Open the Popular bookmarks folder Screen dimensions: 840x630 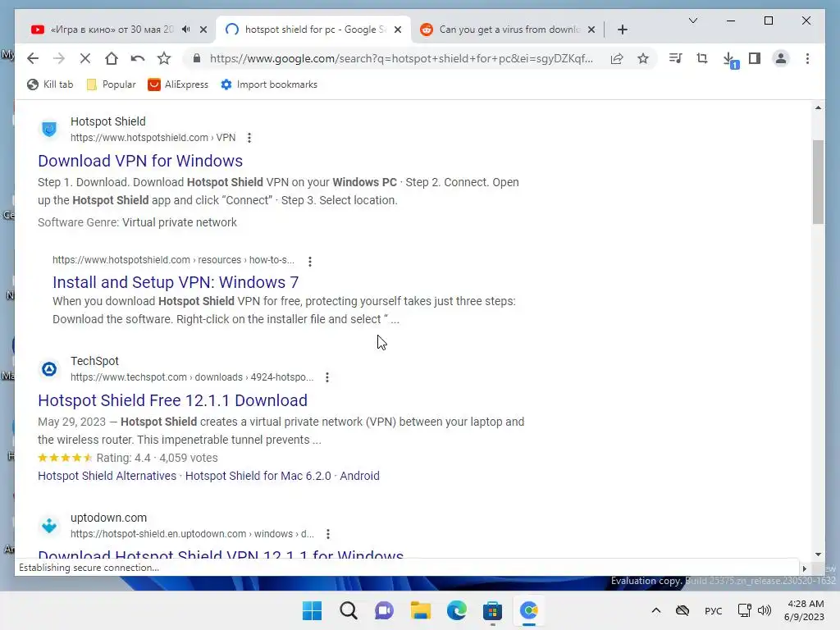[112, 84]
